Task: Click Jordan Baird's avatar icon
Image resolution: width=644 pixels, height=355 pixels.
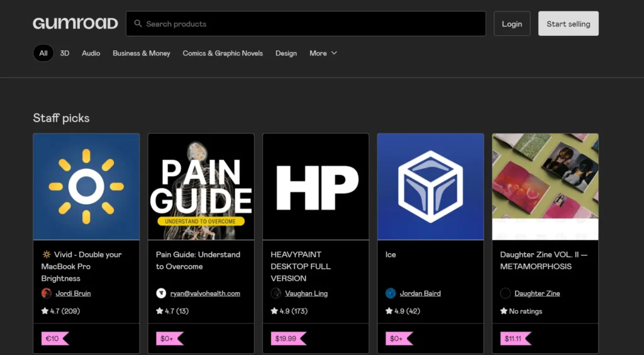Action: click(x=391, y=293)
